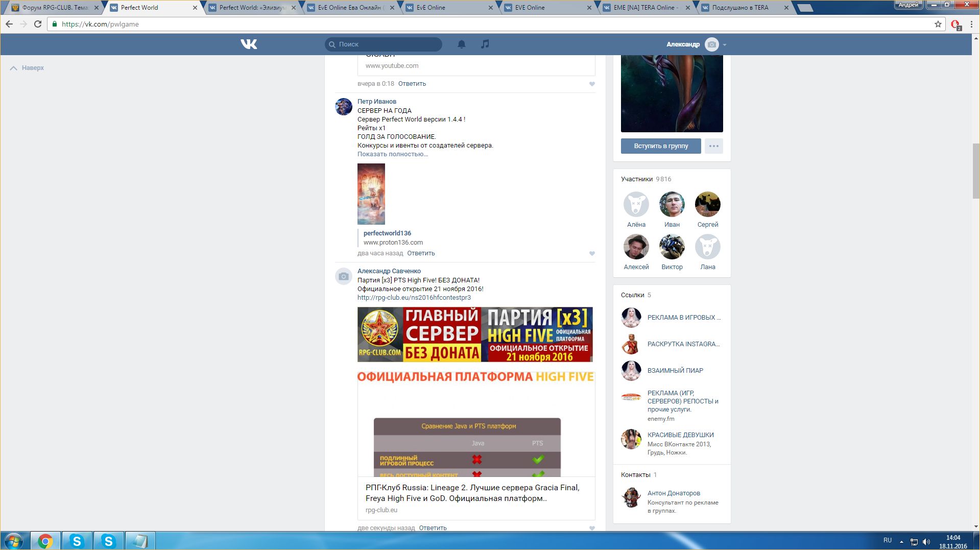Image resolution: width=980 pixels, height=550 pixels.
Task: Open the Антон Донаторов contact
Action: pyautogui.click(x=674, y=493)
